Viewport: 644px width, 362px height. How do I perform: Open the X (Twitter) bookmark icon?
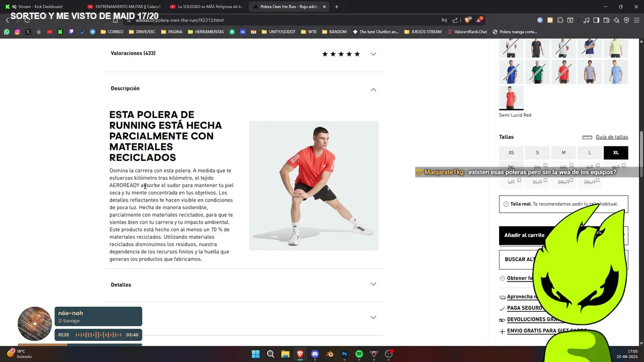point(28,32)
